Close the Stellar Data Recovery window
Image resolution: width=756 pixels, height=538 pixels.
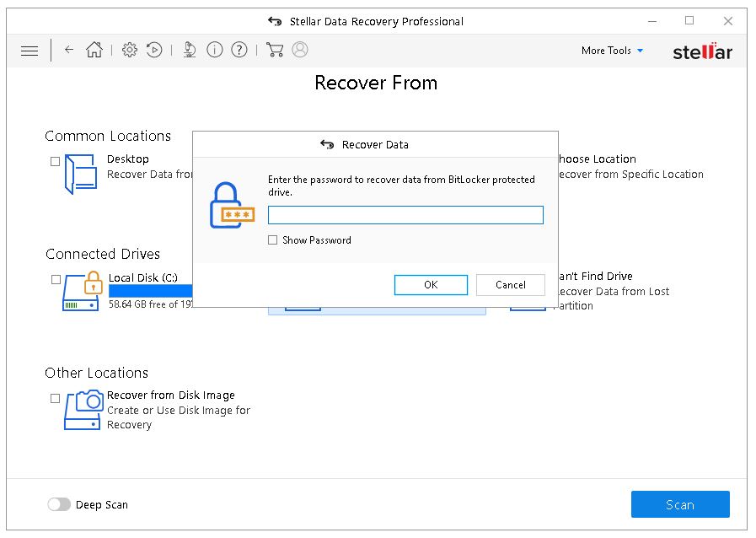[x=728, y=21]
